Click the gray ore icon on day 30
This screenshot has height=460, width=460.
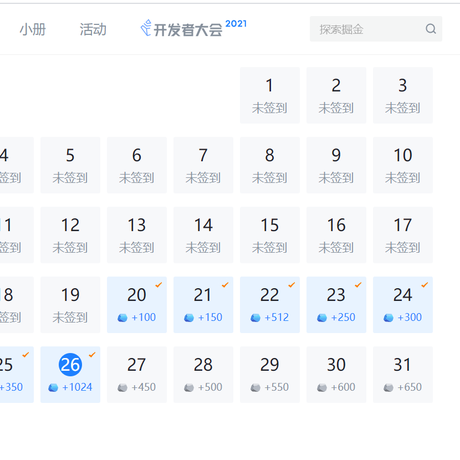(x=322, y=388)
